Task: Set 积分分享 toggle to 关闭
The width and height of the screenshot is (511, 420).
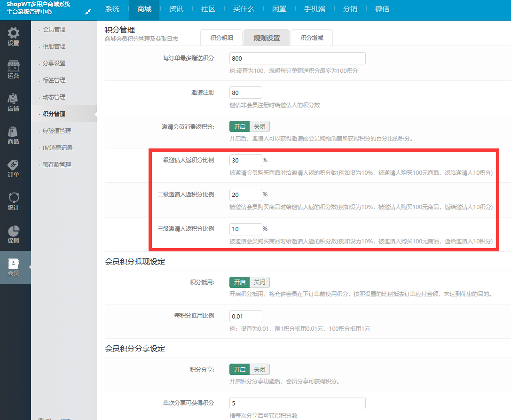Action: point(259,369)
